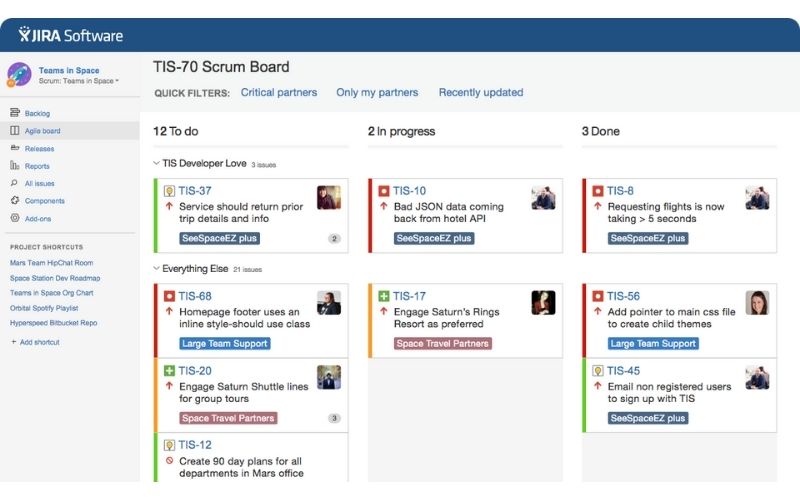Click the Jira Software logo
This screenshot has height=500, width=800.
[70, 35]
